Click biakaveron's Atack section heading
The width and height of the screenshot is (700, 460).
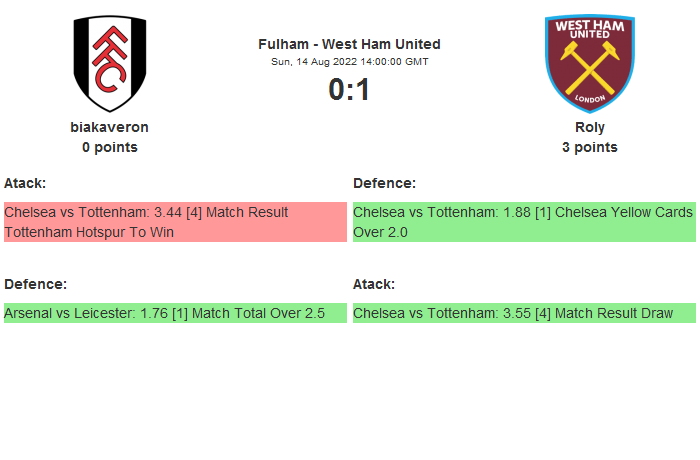pos(25,183)
